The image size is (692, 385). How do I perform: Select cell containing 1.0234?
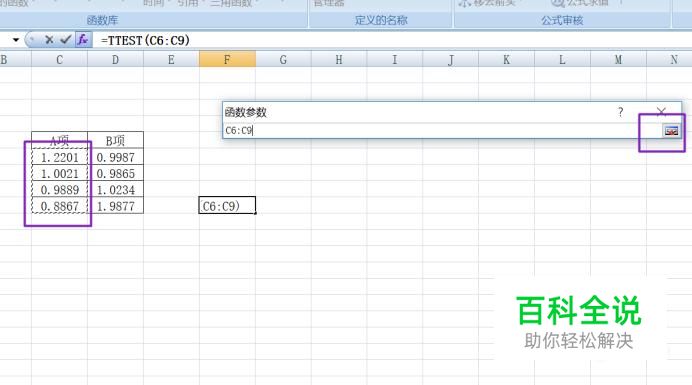coord(116,190)
